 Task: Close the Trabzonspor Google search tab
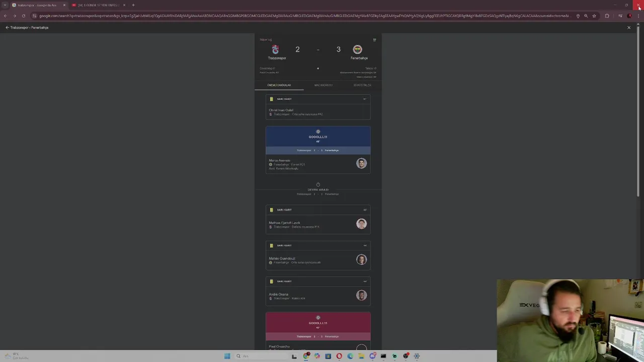tap(64, 5)
